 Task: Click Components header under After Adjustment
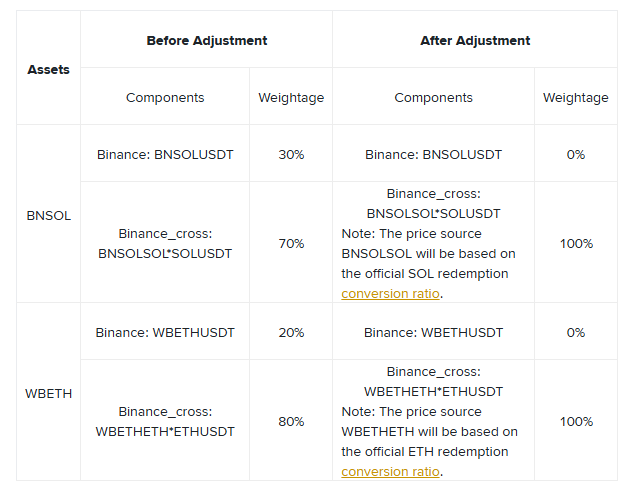[x=433, y=98]
